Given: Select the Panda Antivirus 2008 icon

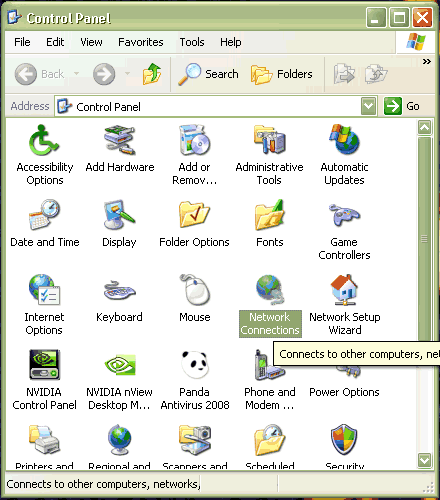Looking at the screenshot, I should [x=194, y=365].
